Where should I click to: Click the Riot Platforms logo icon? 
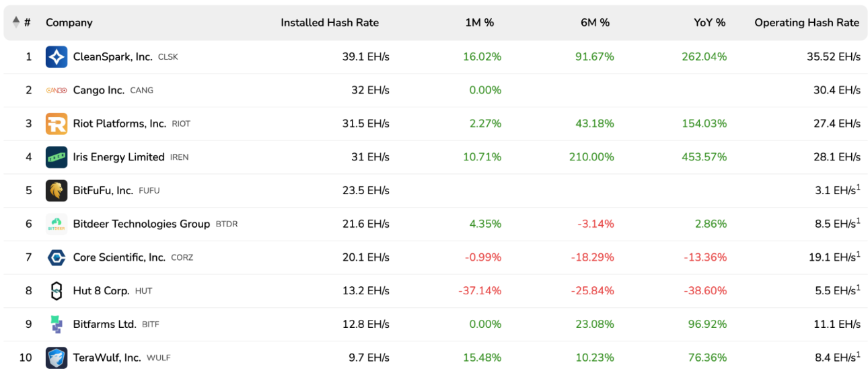pyautogui.click(x=57, y=124)
